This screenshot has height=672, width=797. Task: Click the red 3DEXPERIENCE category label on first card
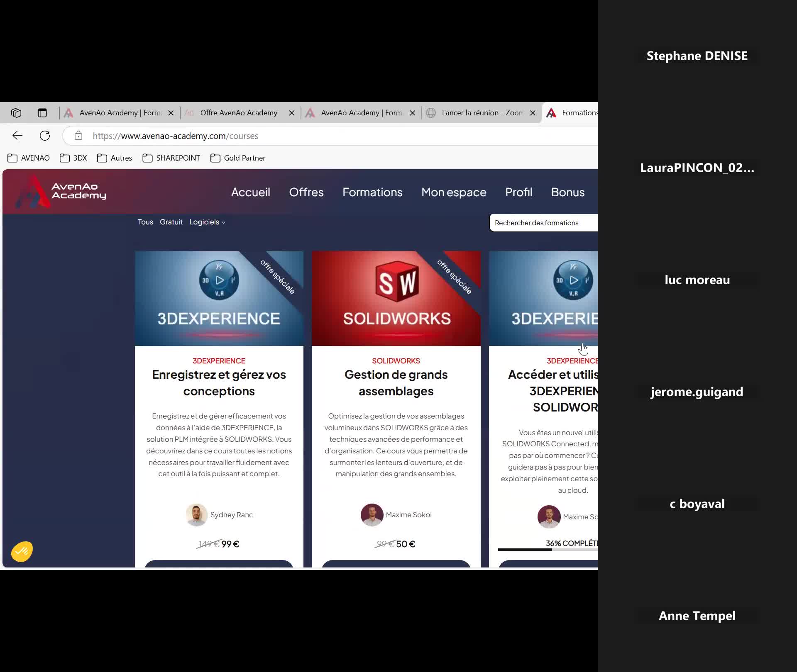coord(219,361)
